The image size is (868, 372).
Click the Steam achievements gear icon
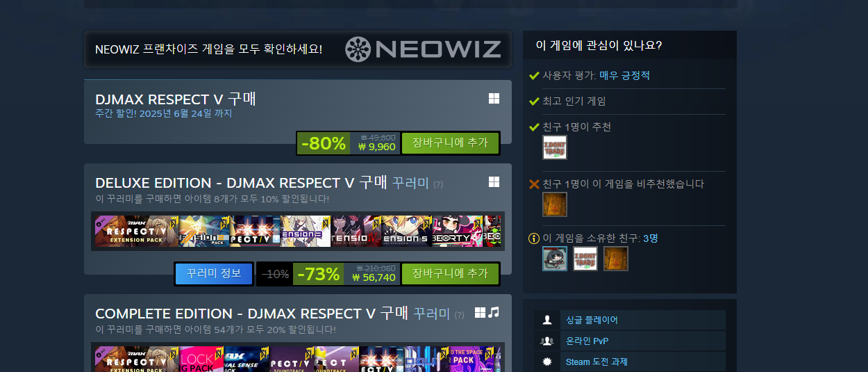(x=547, y=362)
